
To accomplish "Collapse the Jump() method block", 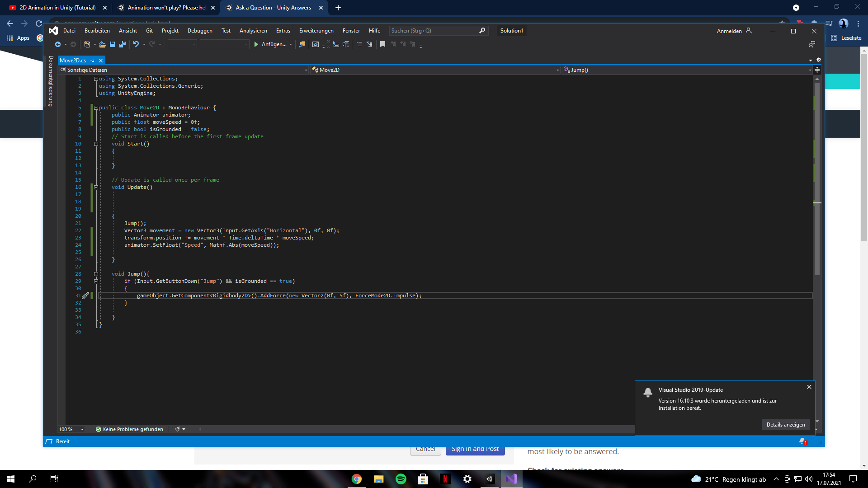I will tap(96, 274).
